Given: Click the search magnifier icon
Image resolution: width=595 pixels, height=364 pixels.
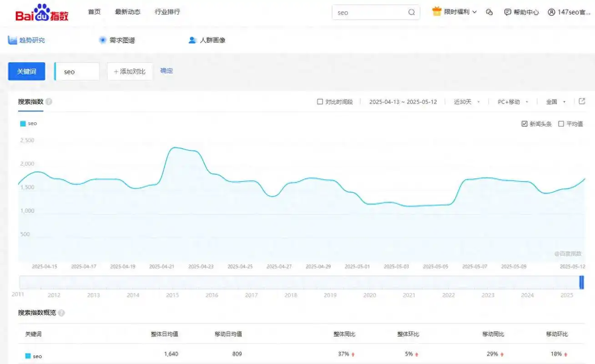Looking at the screenshot, I should tap(411, 12).
